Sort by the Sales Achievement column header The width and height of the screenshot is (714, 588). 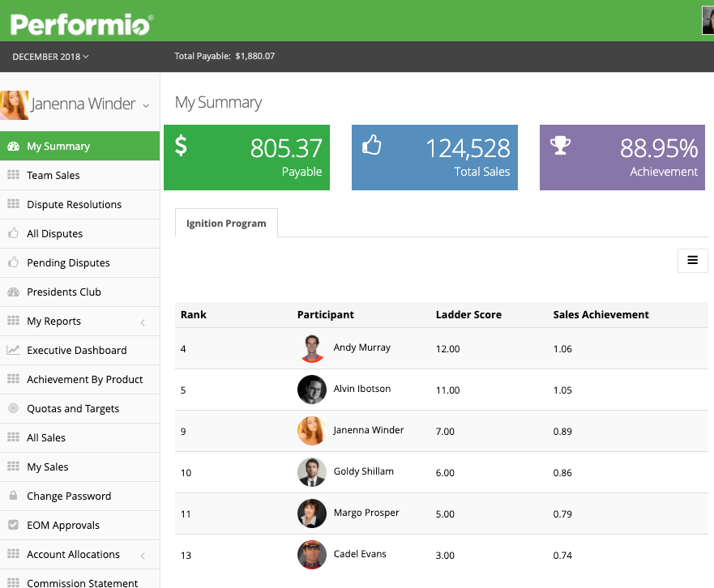[601, 314]
